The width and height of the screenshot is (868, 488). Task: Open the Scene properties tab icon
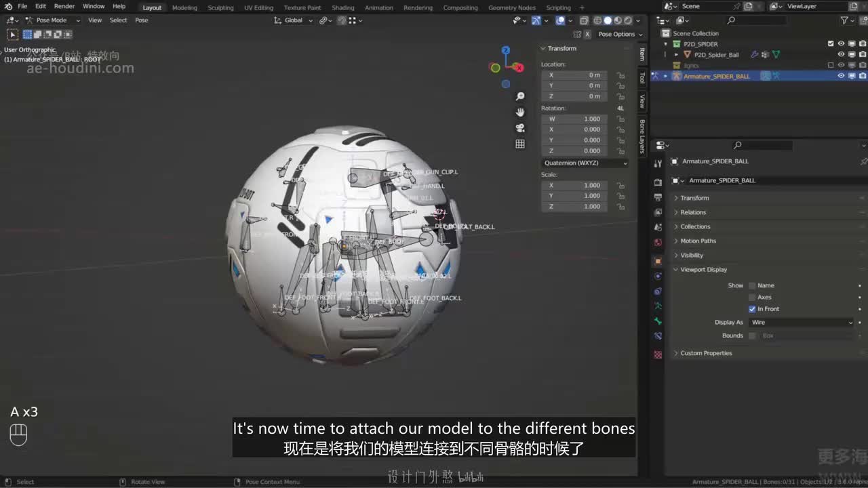coord(658,228)
